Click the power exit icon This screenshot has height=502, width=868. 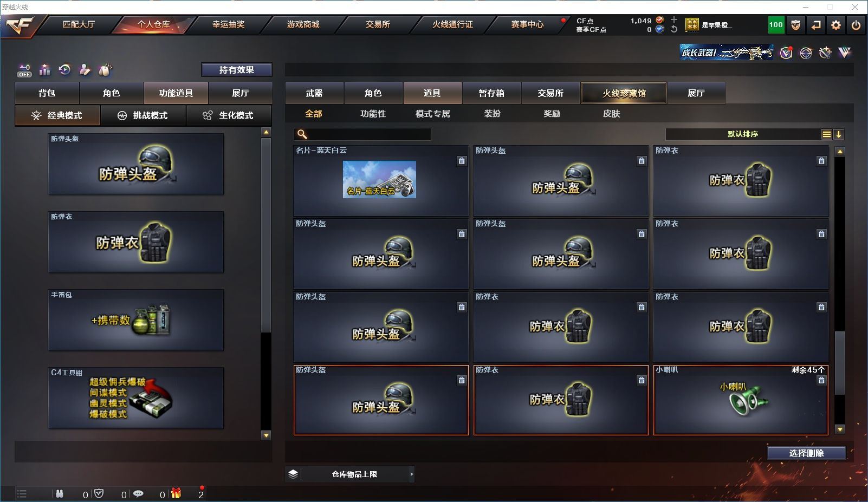[856, 25]
